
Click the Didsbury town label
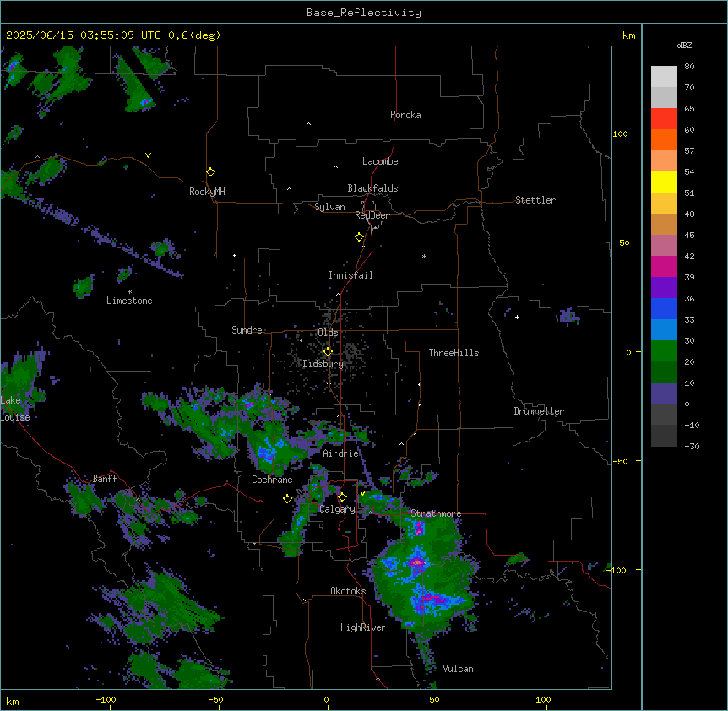[323, 364]
